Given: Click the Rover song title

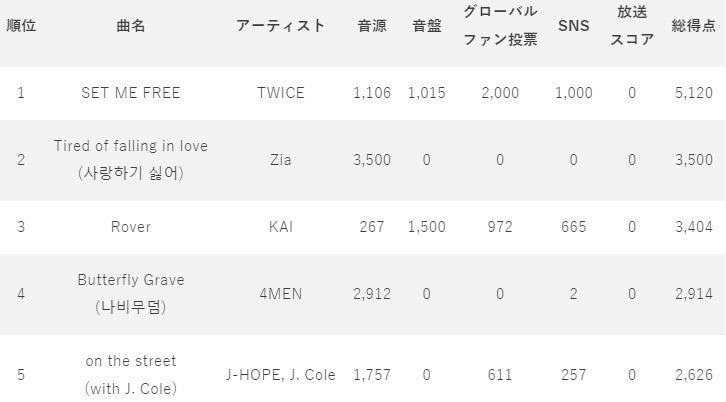Looking at the screenshot, I should click(131, 226).
